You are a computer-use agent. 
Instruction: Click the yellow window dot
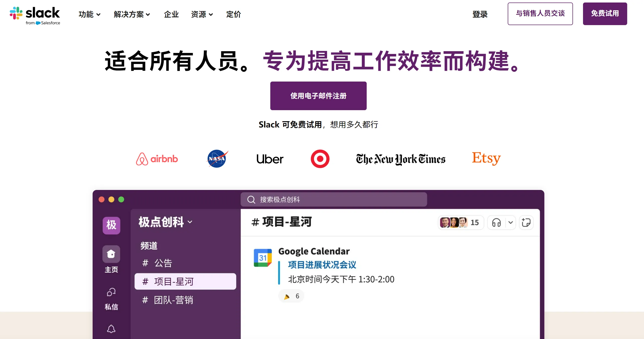[x=111, y=199]
